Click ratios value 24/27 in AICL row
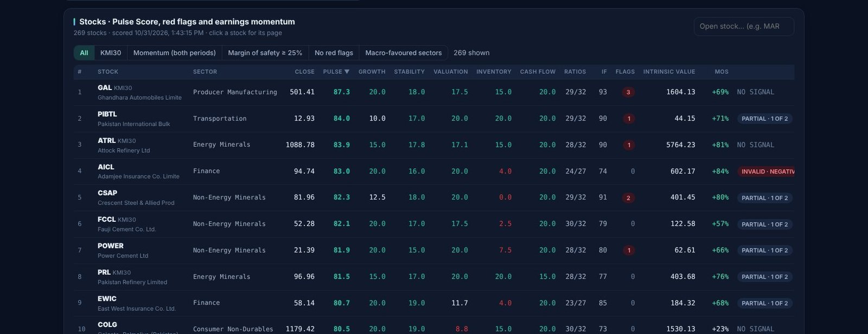The image size is (868, 334). tap(576, 171)
